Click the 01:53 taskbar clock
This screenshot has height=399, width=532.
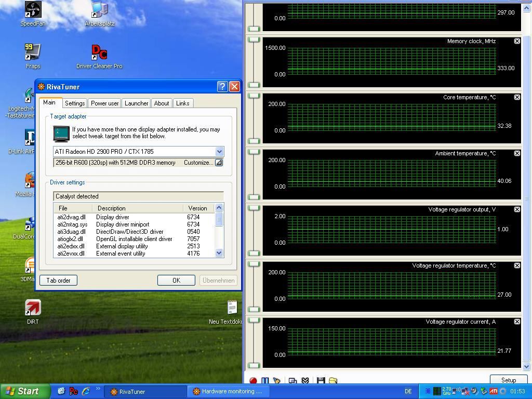[x=517, y=391]
